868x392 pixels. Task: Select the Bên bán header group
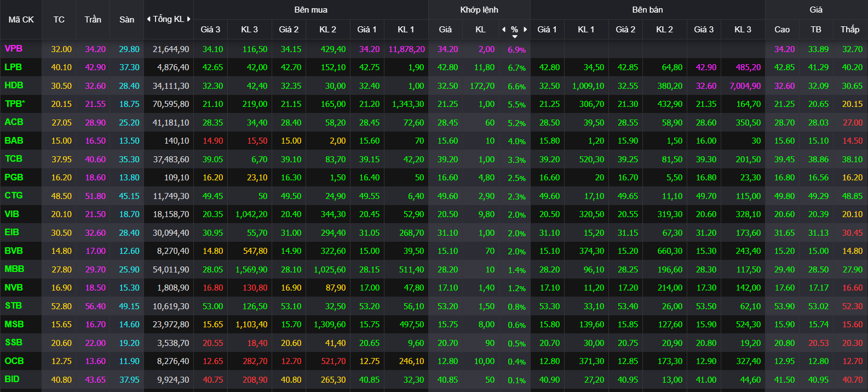(648, 10)
